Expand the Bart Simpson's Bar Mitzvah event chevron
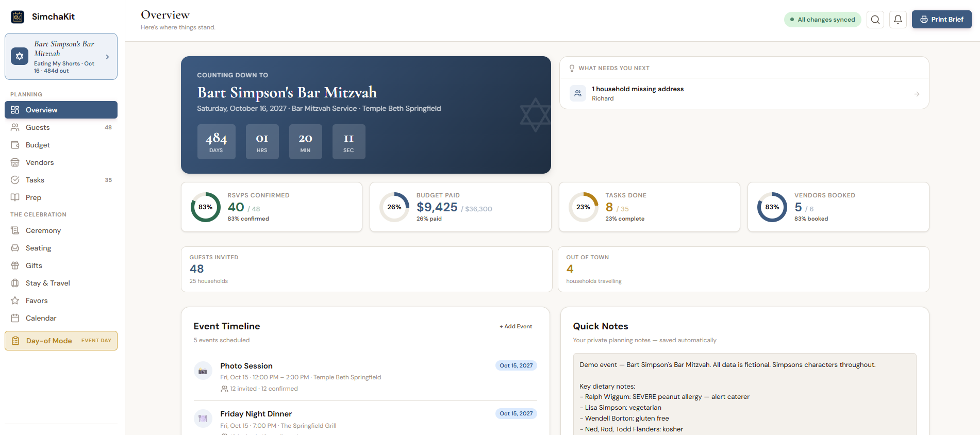Viewport: 980px width, 435px height. coord(107,57)
